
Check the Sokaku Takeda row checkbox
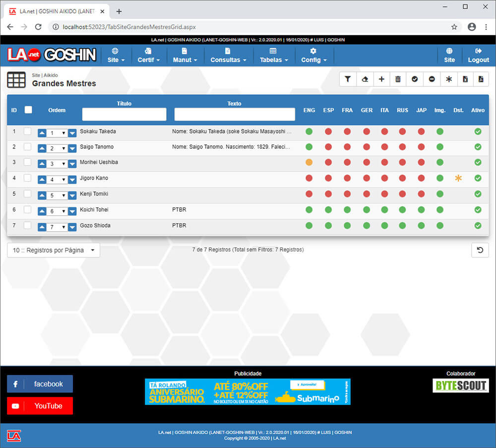click(28, 131)
